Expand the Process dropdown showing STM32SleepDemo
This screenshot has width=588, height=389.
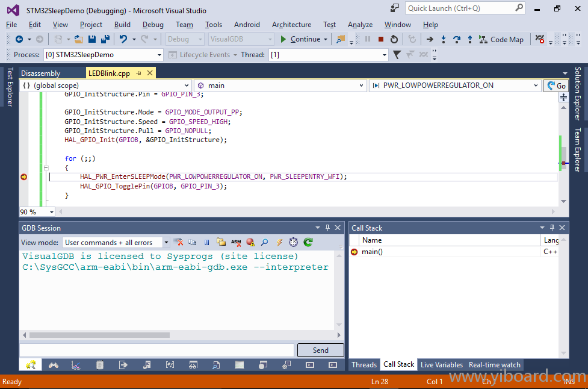[x=159, y=55]
